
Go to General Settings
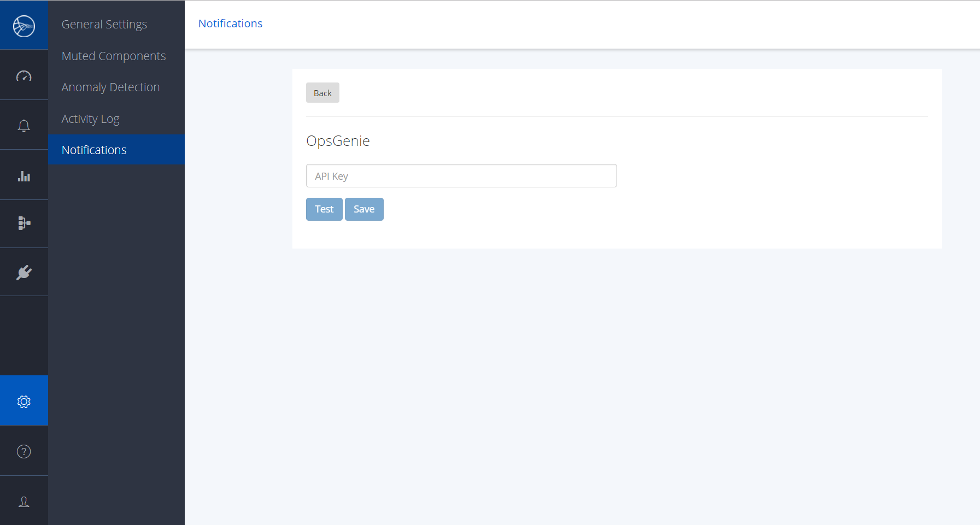click(x=104, y=24)
